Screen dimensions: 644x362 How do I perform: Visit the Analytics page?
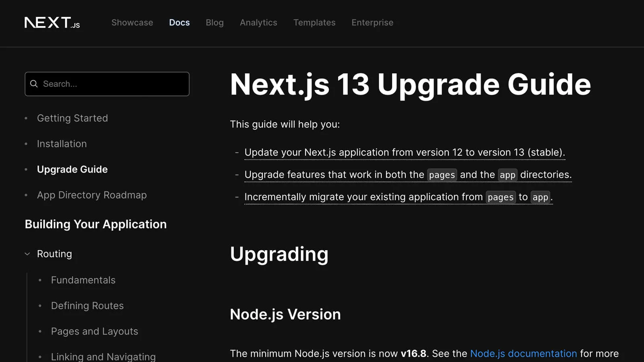tap(258, 23)
